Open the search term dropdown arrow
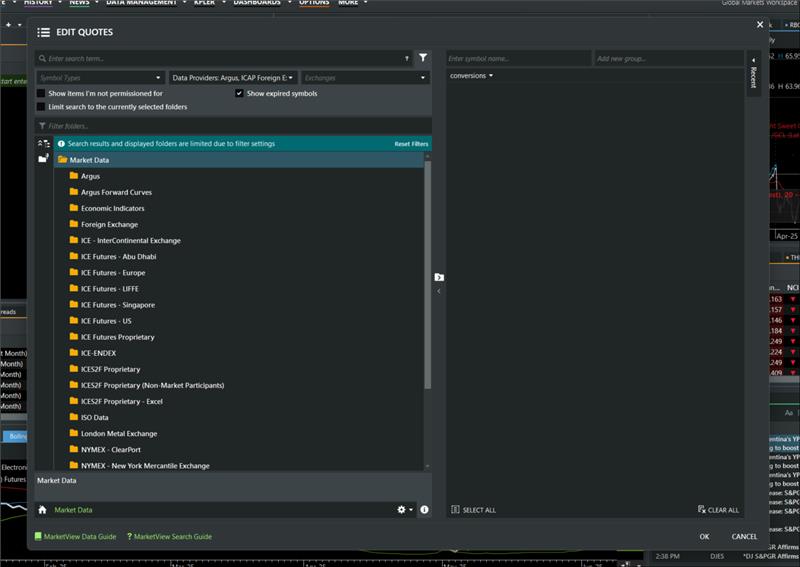Viewport: 800px width, 567px height. [x=407, y=59]
